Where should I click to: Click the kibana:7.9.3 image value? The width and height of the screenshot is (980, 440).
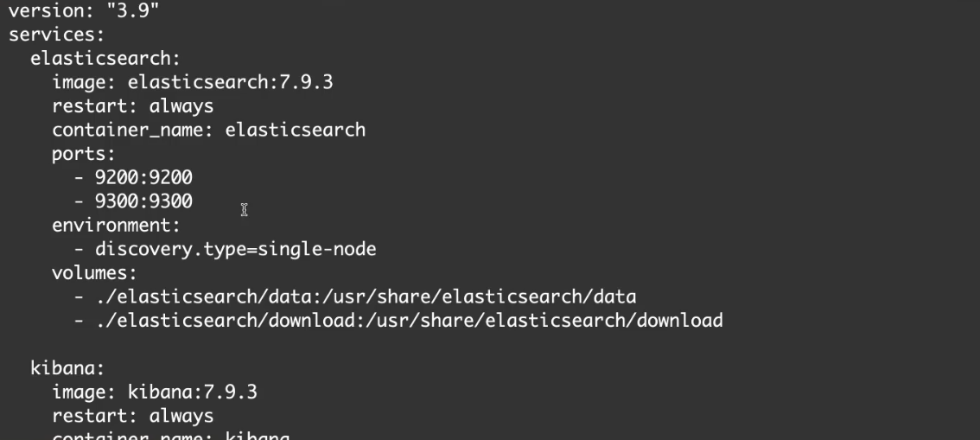[x=192, y=392]
